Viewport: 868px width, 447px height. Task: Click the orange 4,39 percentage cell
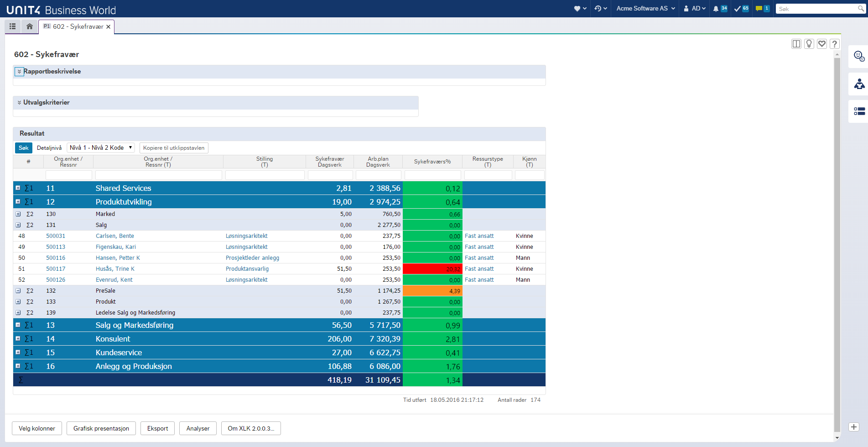coord(432,291)
